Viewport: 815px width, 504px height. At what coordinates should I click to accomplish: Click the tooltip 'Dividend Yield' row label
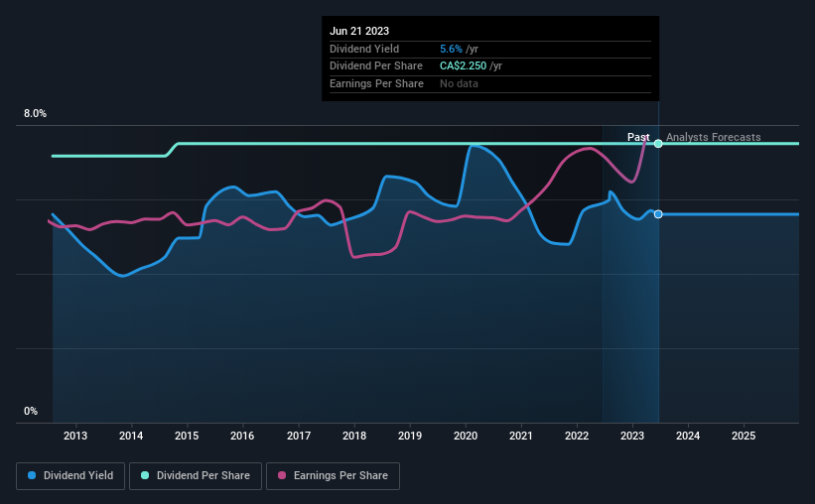pos(364,49)
